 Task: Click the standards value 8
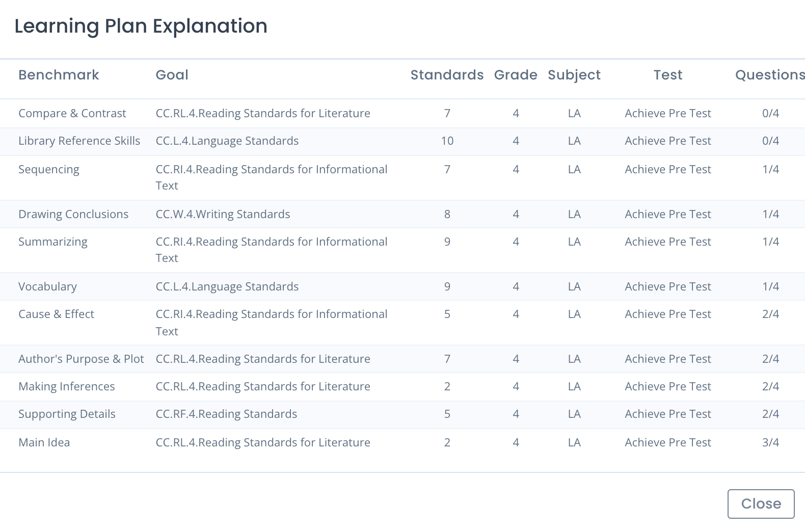[x=447, y=214]
